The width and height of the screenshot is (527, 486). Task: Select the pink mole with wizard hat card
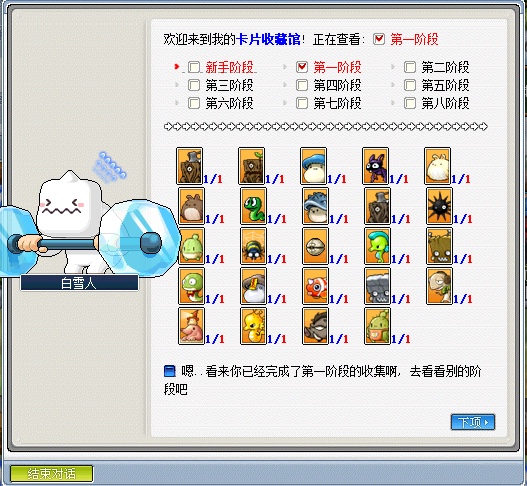click(191, 326)
